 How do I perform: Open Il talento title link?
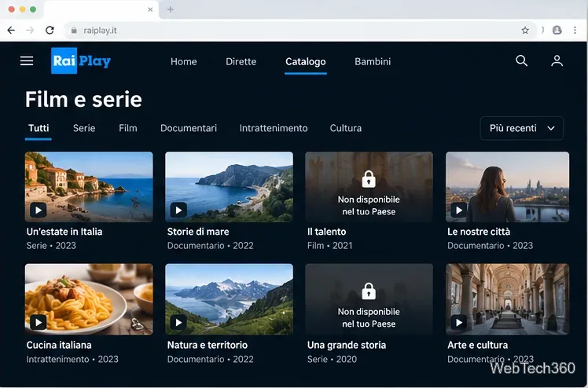click(x=327, y=232)
